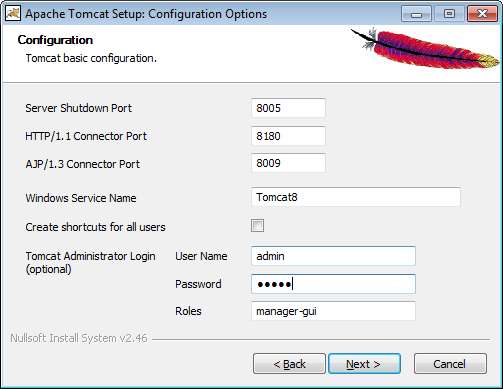Click the Server Shutdown Port field
This screenshot has width=503, height=389.
click(x=288, y=108)
